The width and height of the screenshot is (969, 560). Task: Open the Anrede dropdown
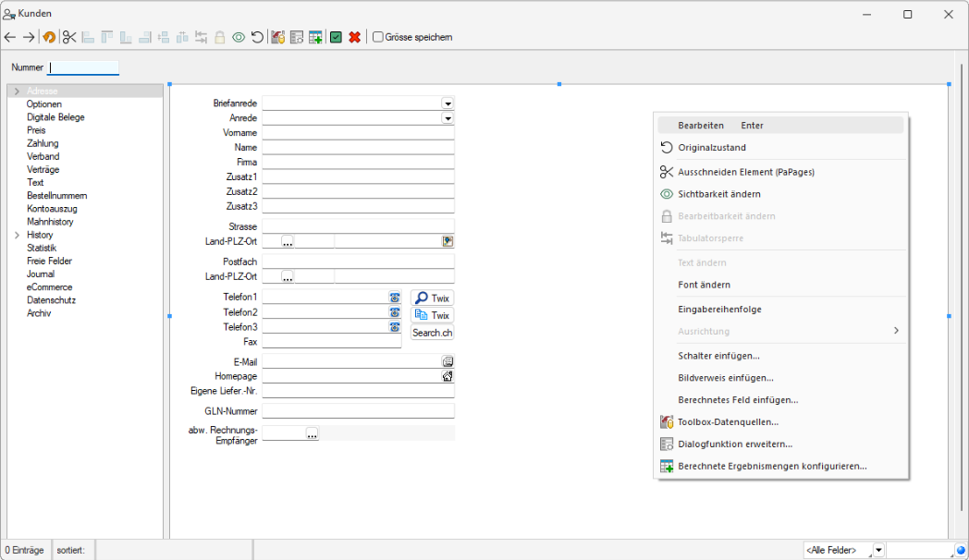pos(448,118)
